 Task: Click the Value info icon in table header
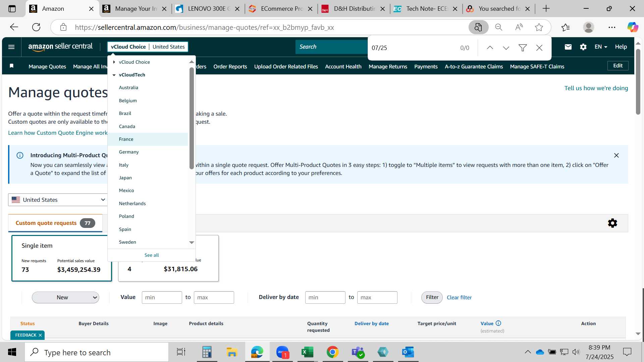pos(498,323)
